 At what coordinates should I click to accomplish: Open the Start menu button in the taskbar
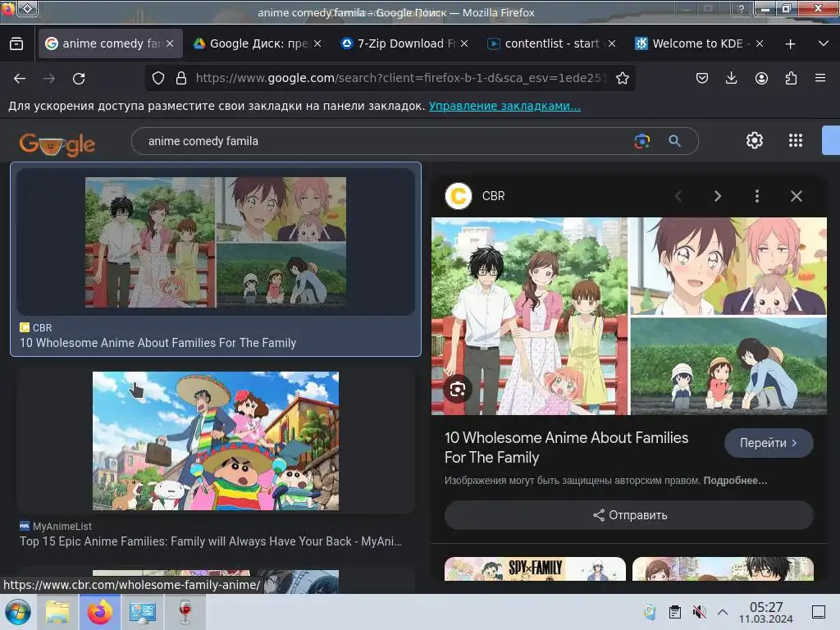coord(18,612)
